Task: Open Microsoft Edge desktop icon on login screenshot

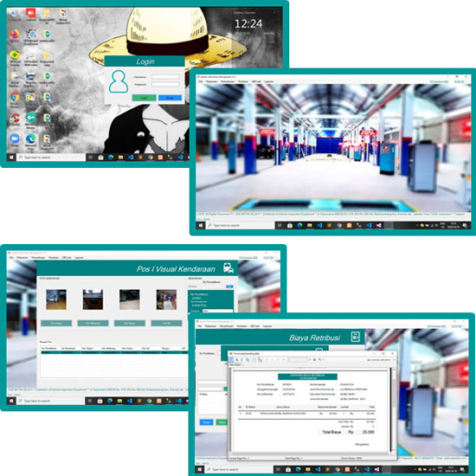Action: [30, 139]
